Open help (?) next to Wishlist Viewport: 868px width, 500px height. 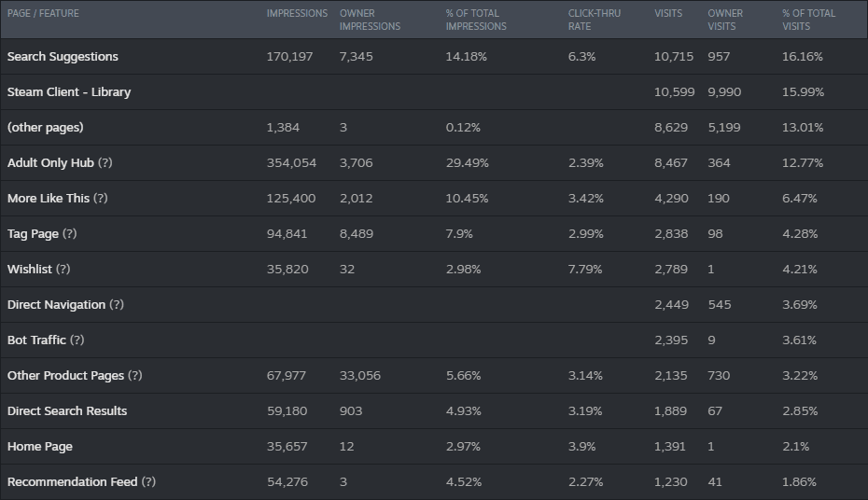point(63,269)
